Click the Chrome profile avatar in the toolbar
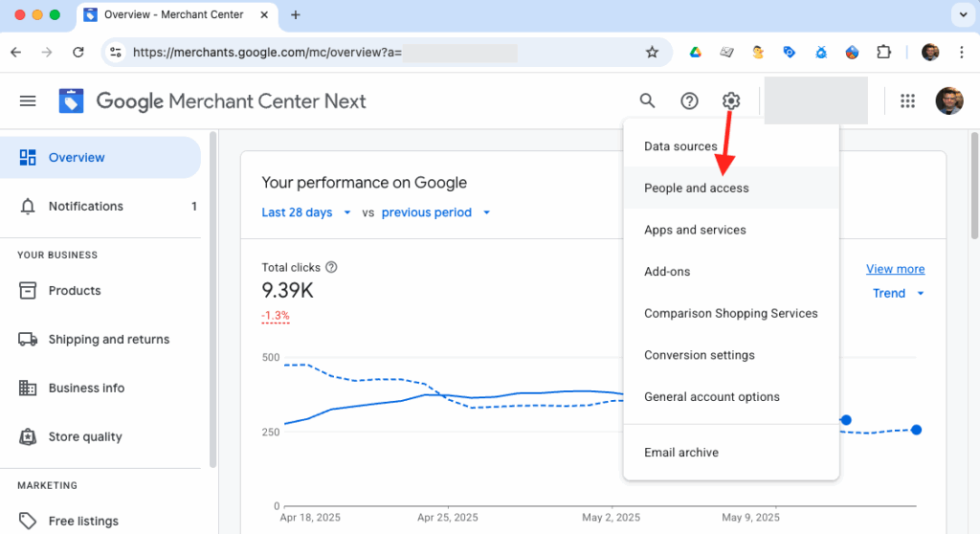980x534 pixels. click(930, 52)
